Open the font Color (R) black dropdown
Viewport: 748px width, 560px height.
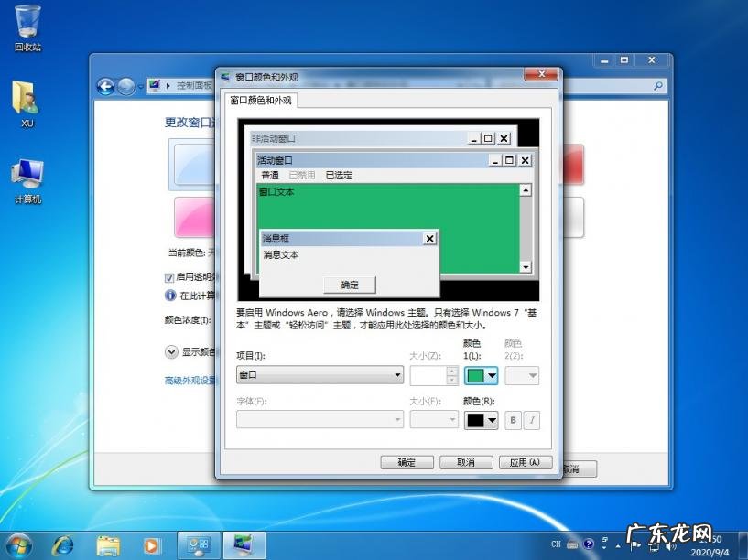tap(482, 420)
